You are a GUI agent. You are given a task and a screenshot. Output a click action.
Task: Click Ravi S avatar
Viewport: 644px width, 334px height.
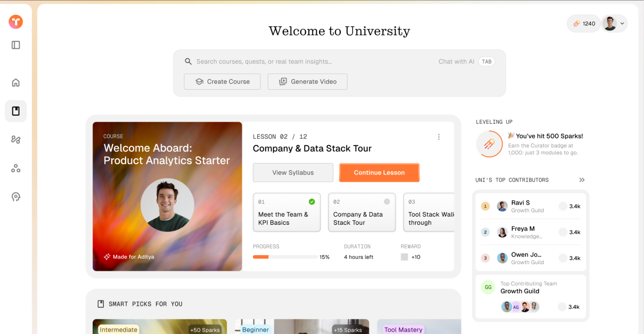502,206
